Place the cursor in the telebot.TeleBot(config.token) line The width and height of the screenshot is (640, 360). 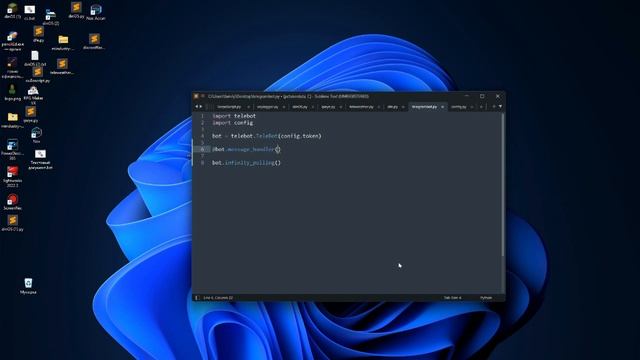click(x=267, y=136)
